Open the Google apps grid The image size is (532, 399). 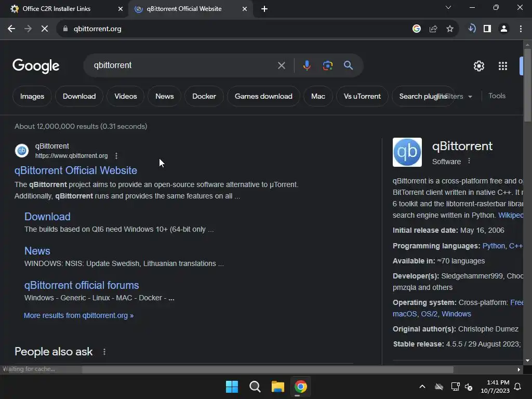[x=503, y=66]
